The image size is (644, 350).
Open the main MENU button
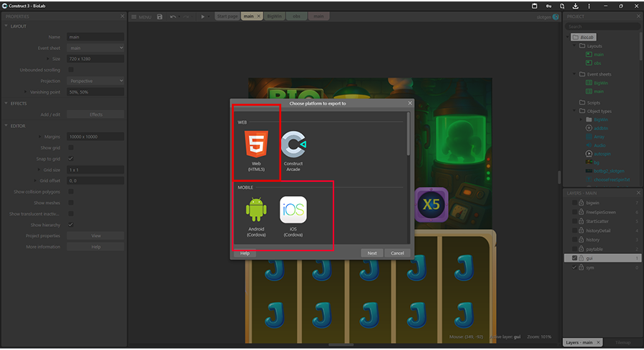click(x=140, y=16)
